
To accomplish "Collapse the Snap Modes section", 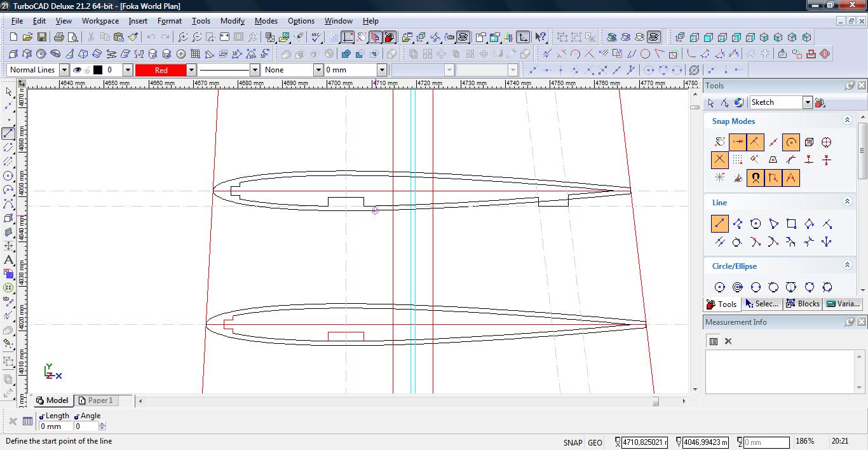I will [x=846, y=120].
